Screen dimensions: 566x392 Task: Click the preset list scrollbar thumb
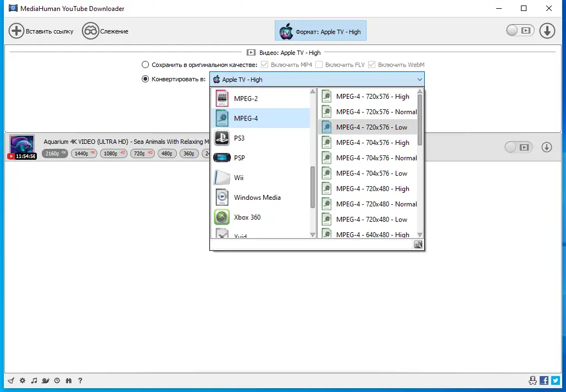[x=420, y=120]
